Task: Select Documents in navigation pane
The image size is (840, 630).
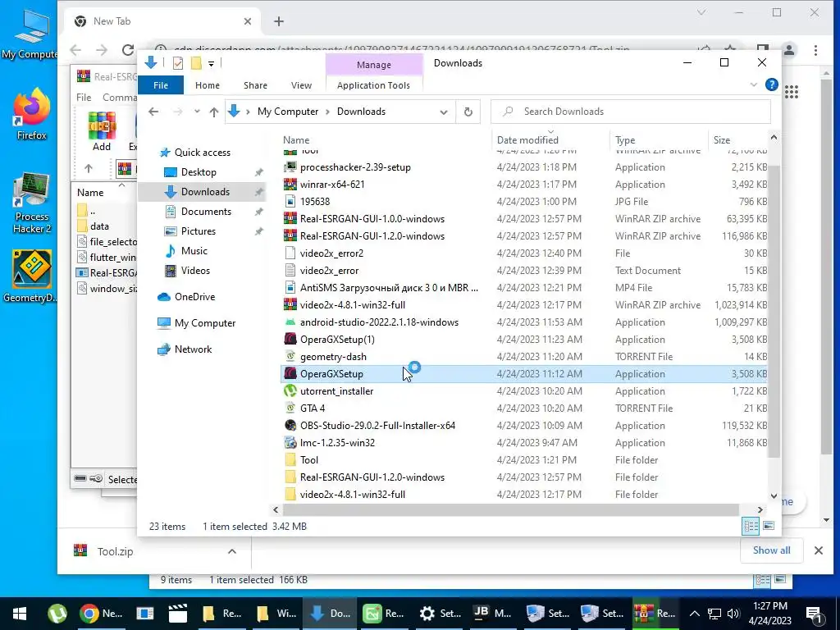Action: click(x=206, y=212)
